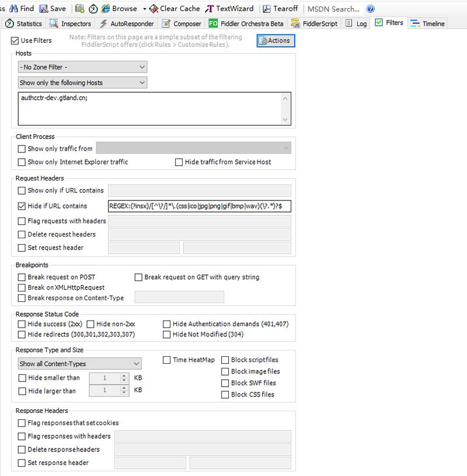Increase the Hide smaller than KB value
The image size is (467, 476).
coord(124,376)
